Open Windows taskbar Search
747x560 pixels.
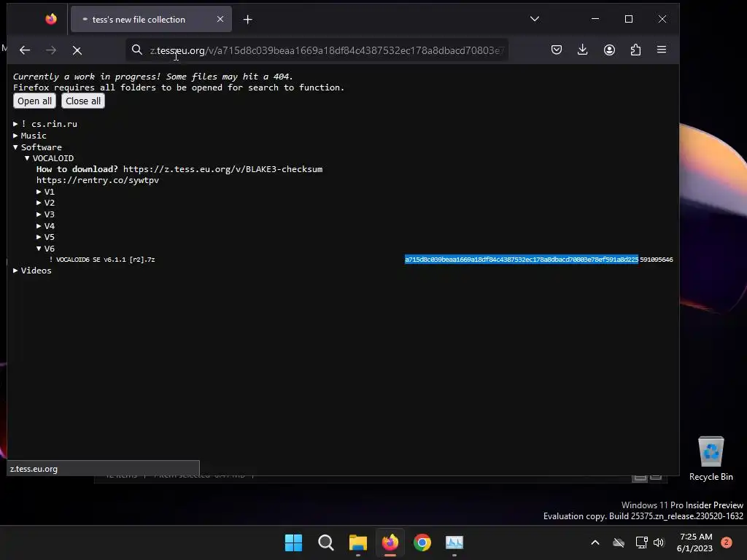click(326, 542)
